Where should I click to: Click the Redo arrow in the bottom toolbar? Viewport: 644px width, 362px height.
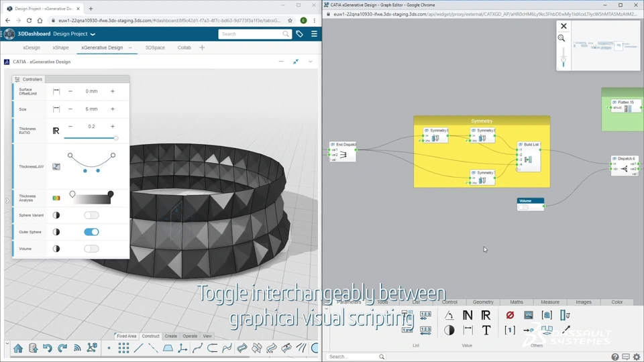click(x=62, y=349)
